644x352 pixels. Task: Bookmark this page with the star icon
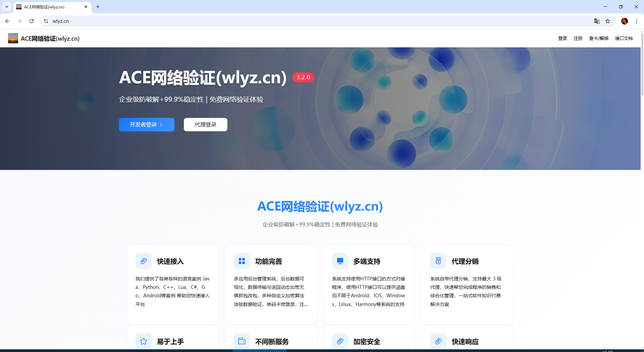[x=608, y=21]
